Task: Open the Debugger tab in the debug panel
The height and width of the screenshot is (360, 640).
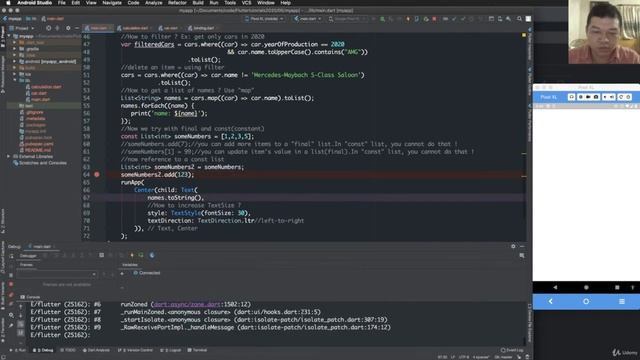Action: (x=28, y=256)
